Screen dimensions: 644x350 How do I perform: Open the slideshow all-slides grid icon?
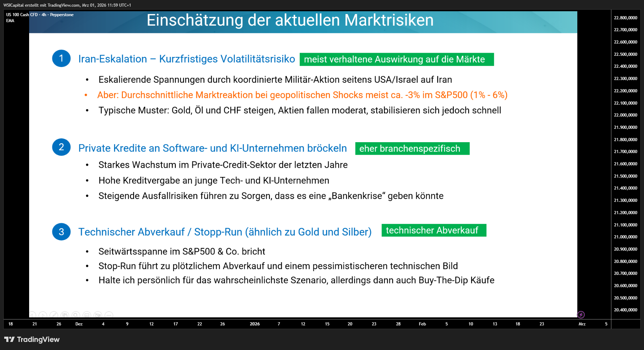65,315
